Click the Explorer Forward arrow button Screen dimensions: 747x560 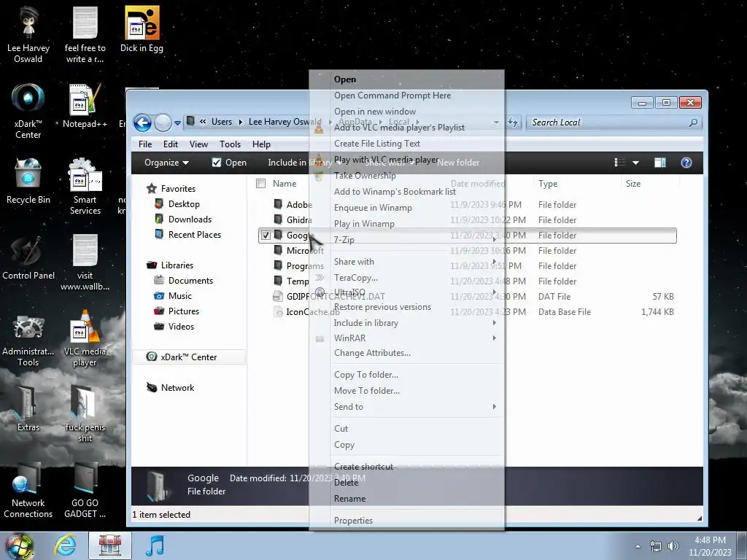163,122
